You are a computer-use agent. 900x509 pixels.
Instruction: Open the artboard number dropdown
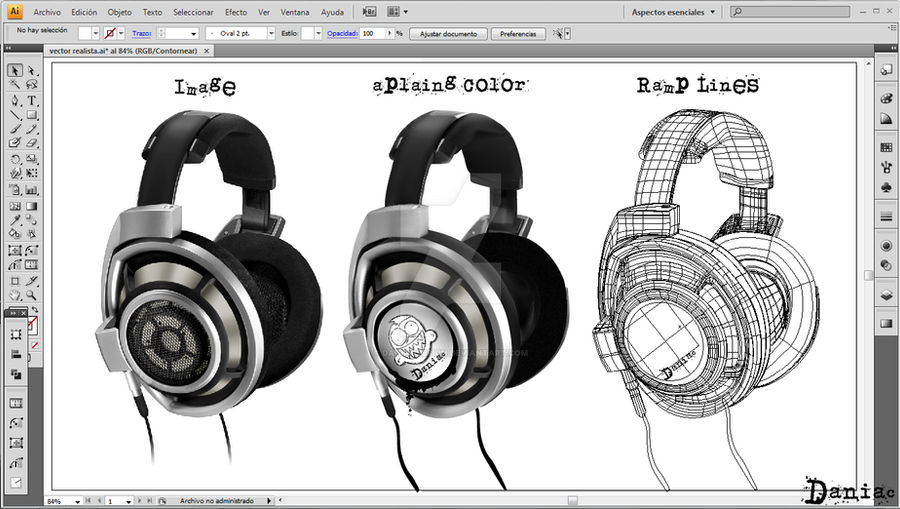pyautogui.click(x=129, y=501)
